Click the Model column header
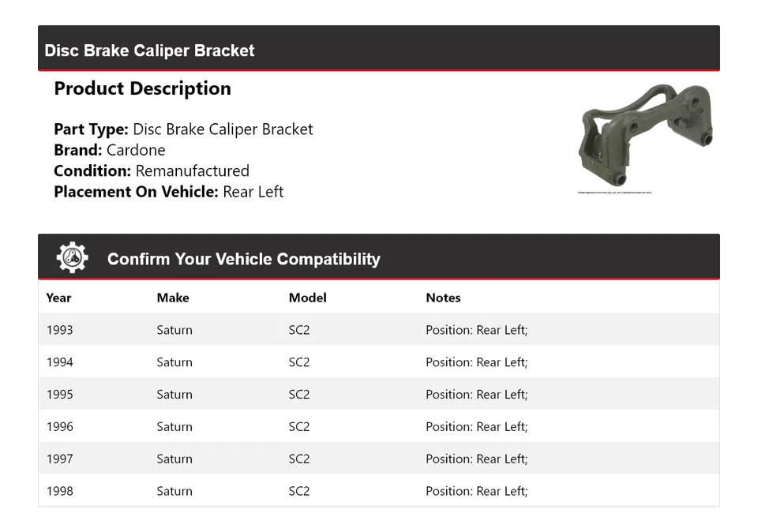The height and width of the screenshot is (532, 758). coord(307,298)
